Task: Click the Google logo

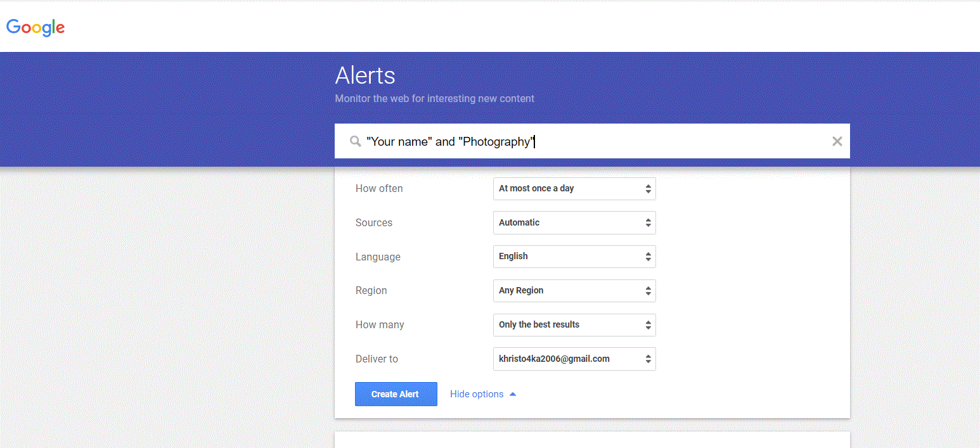Action: tap(35, 27)
